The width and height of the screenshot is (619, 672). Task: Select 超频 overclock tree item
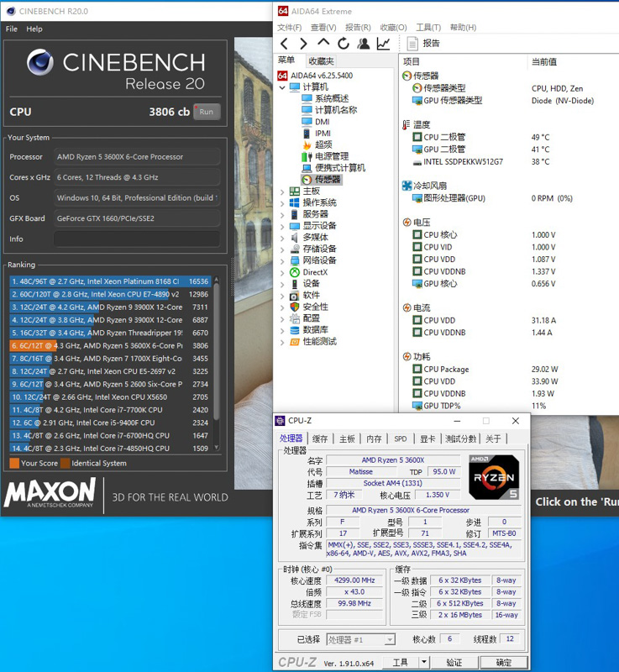pos(323,144)
